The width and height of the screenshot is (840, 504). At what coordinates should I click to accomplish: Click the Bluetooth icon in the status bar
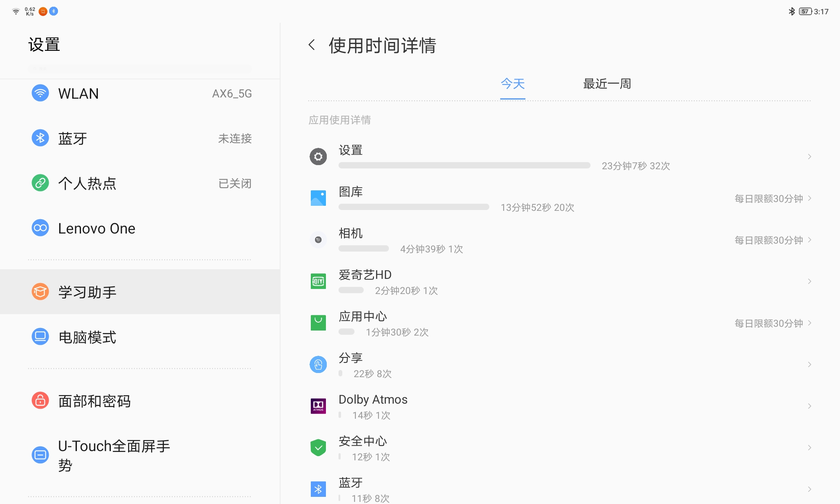pos(791,11)
